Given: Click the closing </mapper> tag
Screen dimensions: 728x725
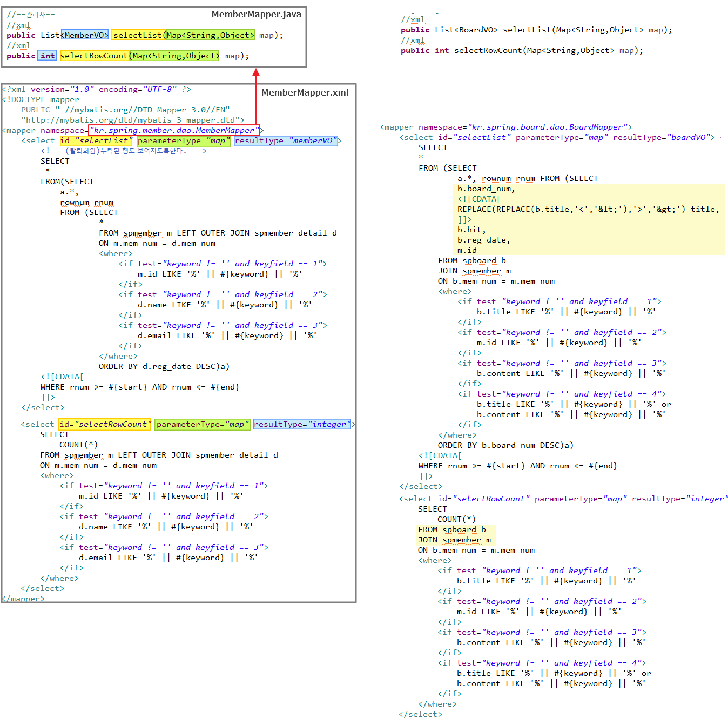Looking at the screenshot, I should point(23,599).
